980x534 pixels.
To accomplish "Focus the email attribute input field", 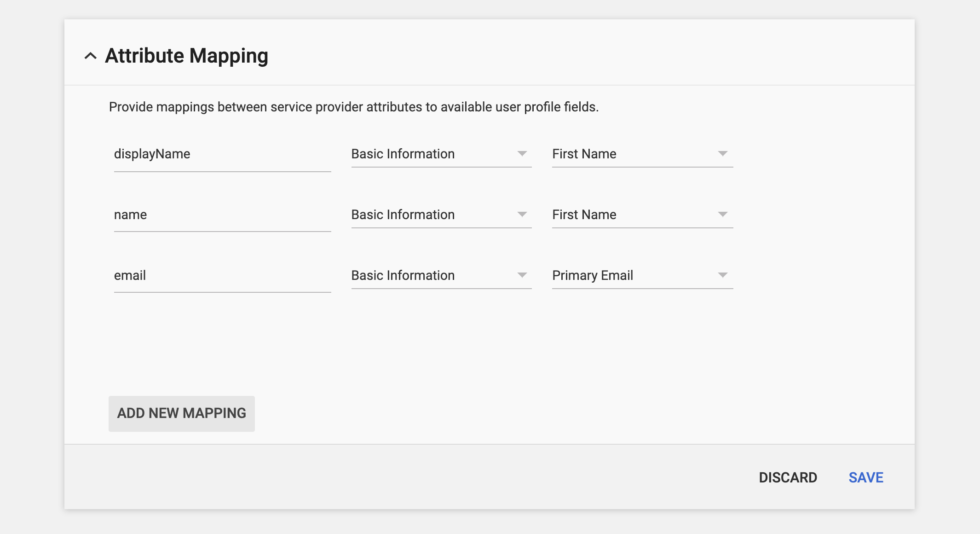I will [x=222, y=276].
